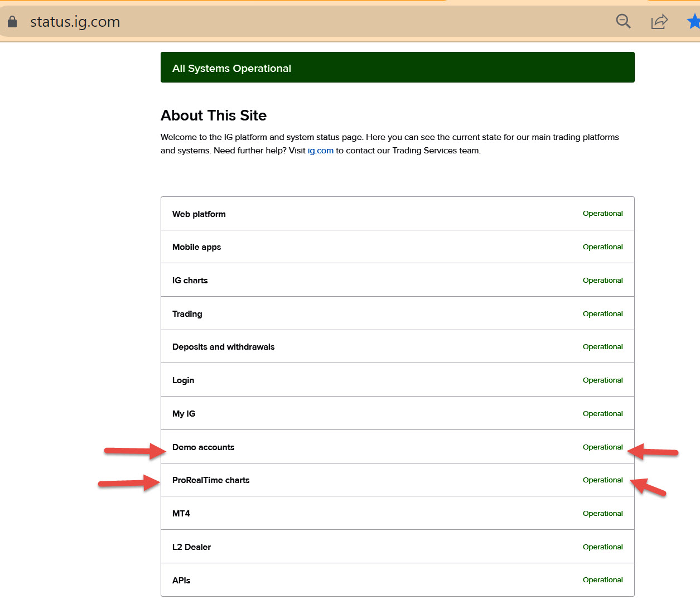This screenshot has height=599, width=700.
Task: Select the L2 Dealer component
Action: point(192,547)
